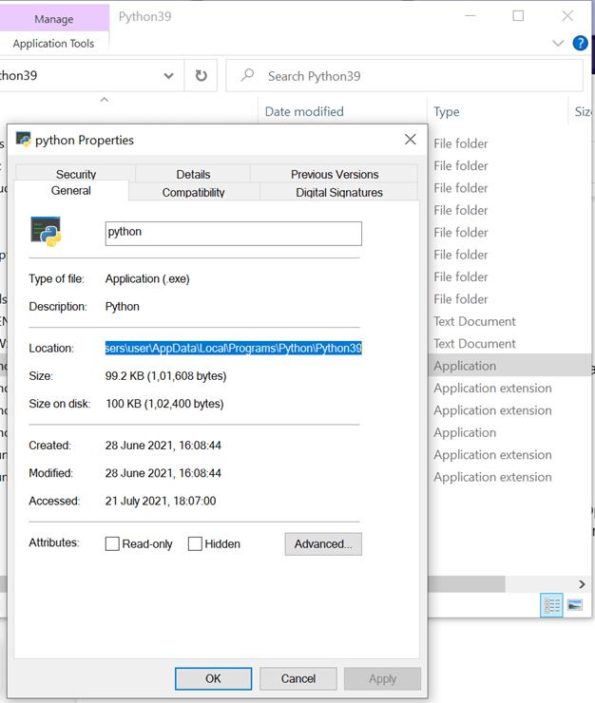Click the search magnifier icon

point(247,75)
